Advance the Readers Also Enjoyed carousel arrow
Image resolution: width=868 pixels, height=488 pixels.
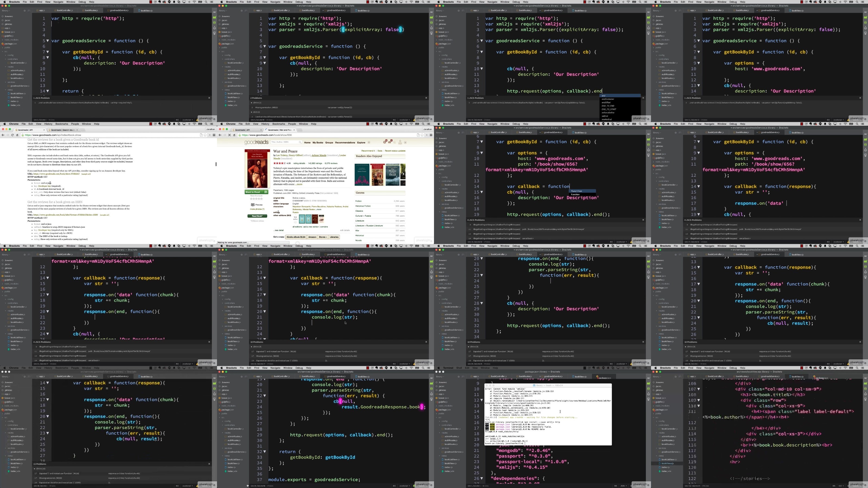403,174
